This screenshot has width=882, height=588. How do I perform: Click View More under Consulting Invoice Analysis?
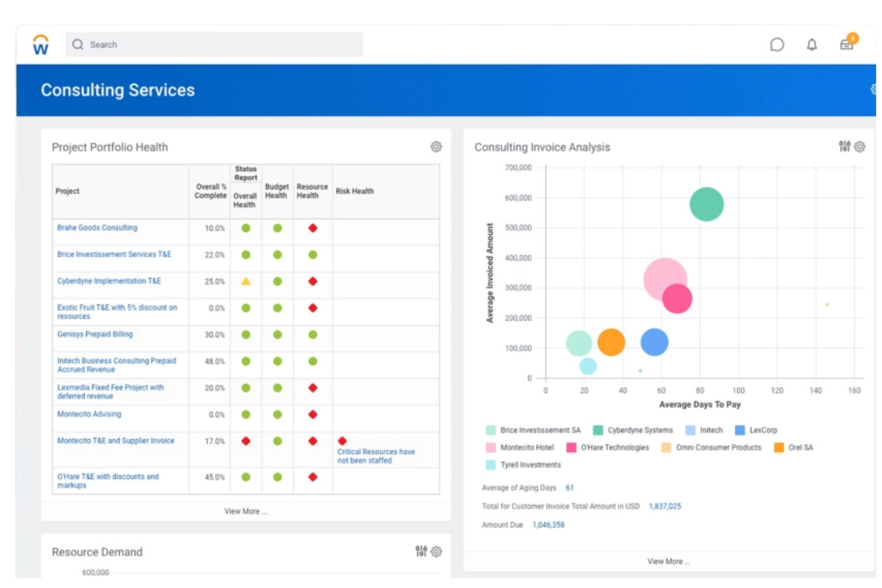point(669,561)
